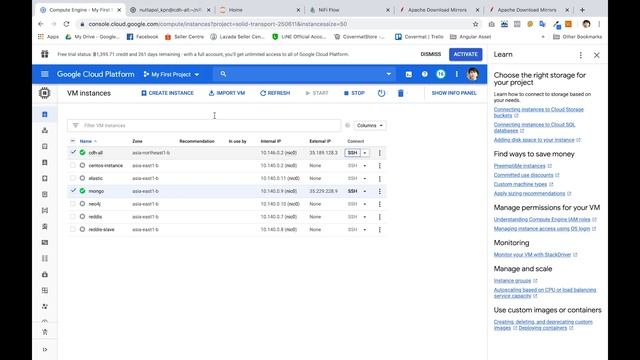Uncheck the mongo instance checkbox
Screen dimensions: 640x360
tap(73, 191)
